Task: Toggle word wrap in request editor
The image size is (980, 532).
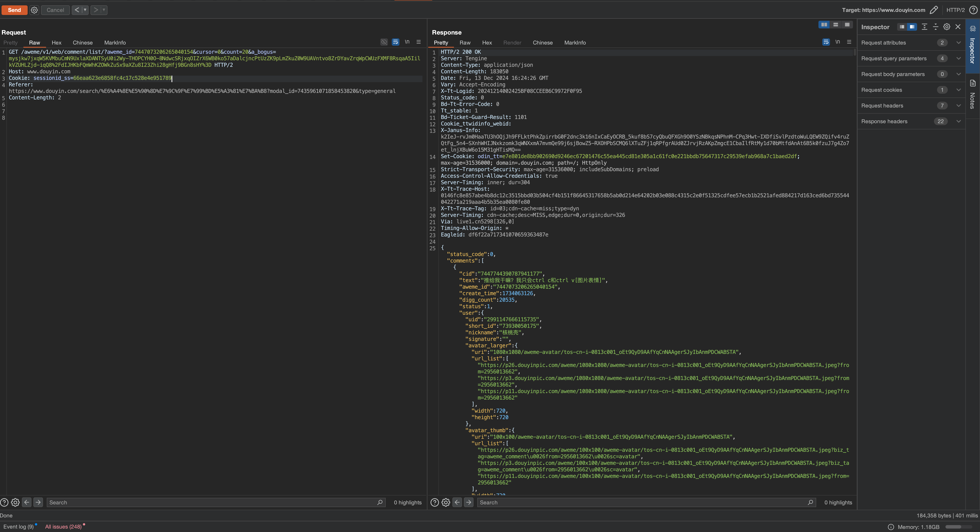Action: click(396, 42)
